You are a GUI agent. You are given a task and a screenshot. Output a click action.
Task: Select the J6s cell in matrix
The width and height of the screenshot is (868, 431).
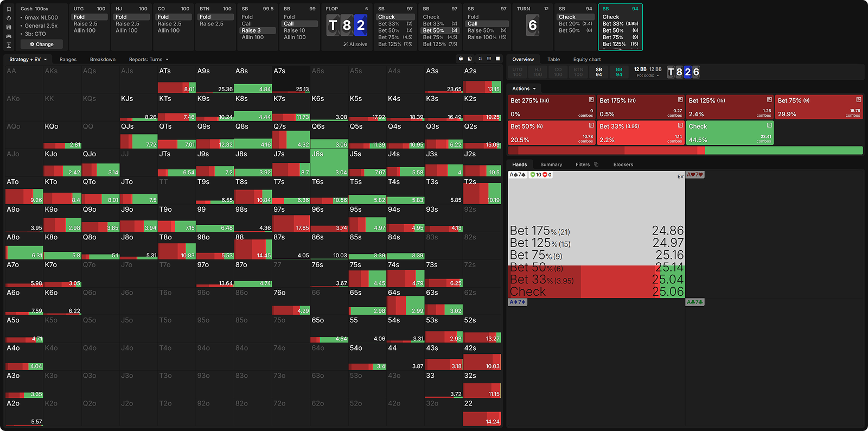(x=329, y=162)
